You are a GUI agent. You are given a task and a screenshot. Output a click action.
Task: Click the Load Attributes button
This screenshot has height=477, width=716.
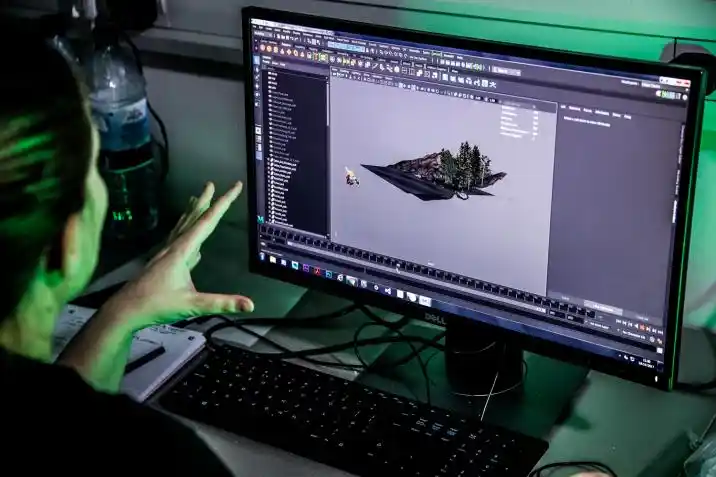[x=603, y=308]
